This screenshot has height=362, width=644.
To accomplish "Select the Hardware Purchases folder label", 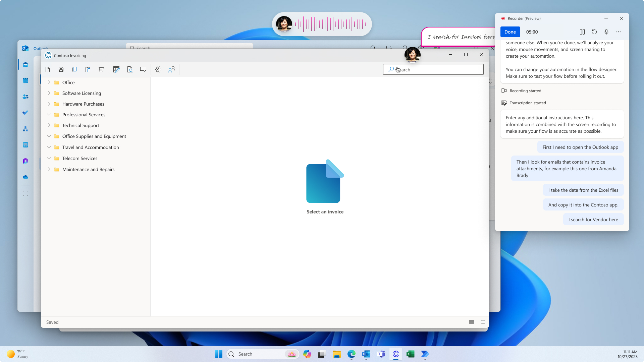I will tap(83, 104).
